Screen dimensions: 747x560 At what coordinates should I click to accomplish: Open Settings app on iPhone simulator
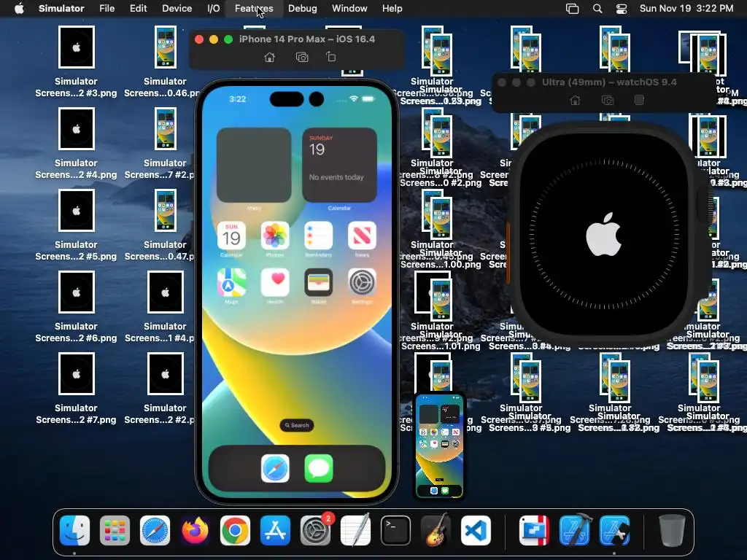coord(362,282)
